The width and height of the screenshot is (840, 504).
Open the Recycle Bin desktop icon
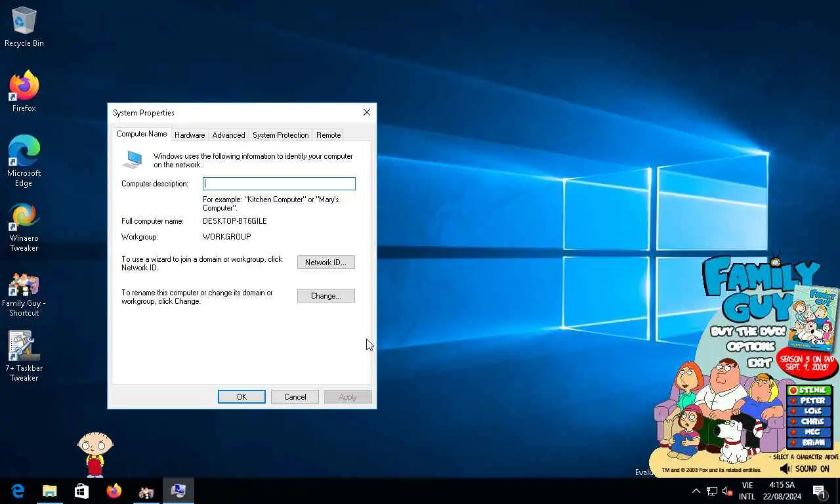coord(24,28)
